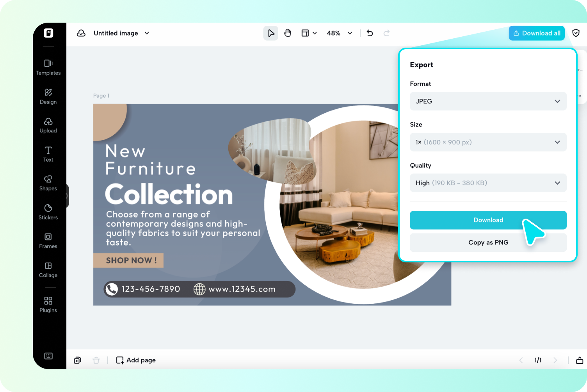The image size is (587, 392).
Task: Select the phone number 123-456-7890
Action: 151,289
